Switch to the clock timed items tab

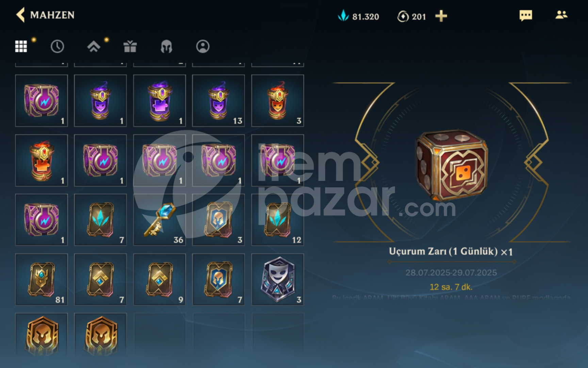pos(57,46)
